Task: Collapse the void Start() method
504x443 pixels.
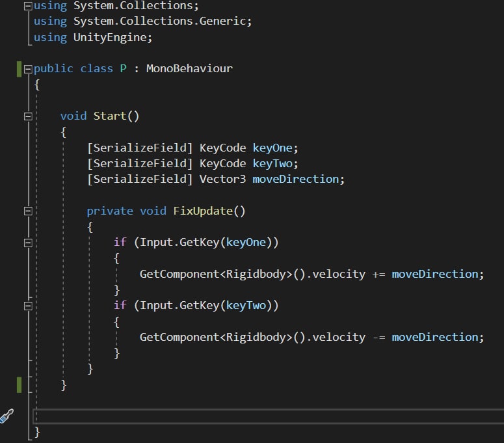Action: point(28,116)
